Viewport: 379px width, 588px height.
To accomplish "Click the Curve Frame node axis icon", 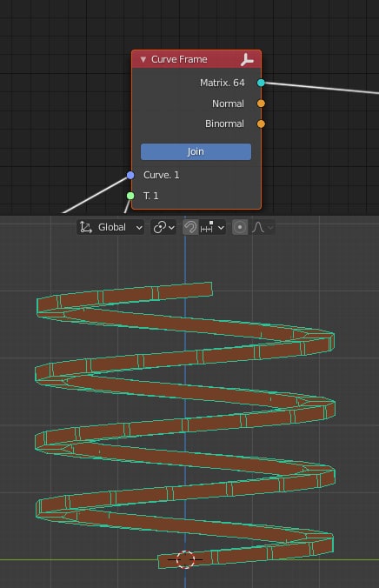I will point(247,60).
